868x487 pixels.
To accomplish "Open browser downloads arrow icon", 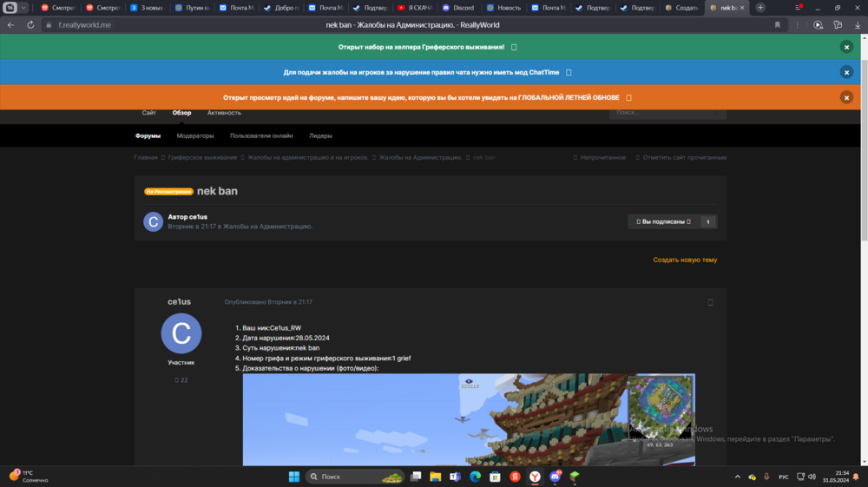I will pos(858,25).
